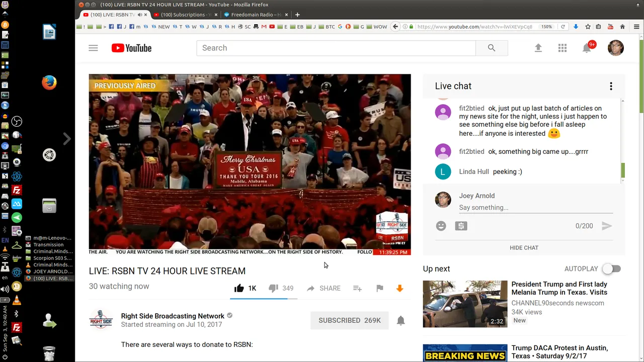Image resolution: width=644 pixels, height=362 pixels.
Task: Open the NEW bookmark folder
Action: click(160, 27)
